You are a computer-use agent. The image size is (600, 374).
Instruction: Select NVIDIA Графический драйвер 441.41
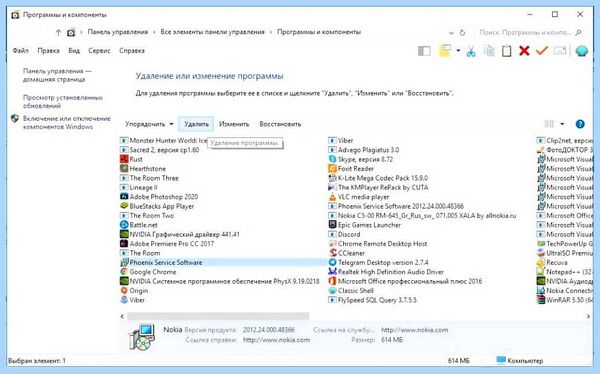184,234
